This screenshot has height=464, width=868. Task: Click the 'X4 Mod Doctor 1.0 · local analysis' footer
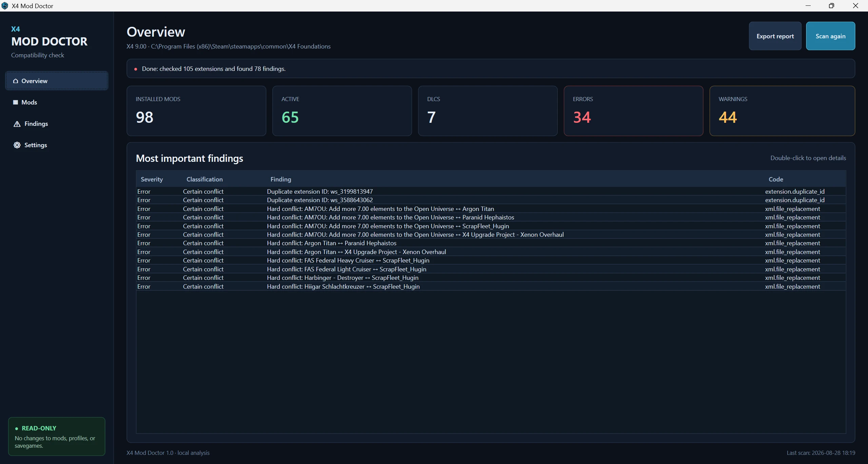(x=168, y=453)
